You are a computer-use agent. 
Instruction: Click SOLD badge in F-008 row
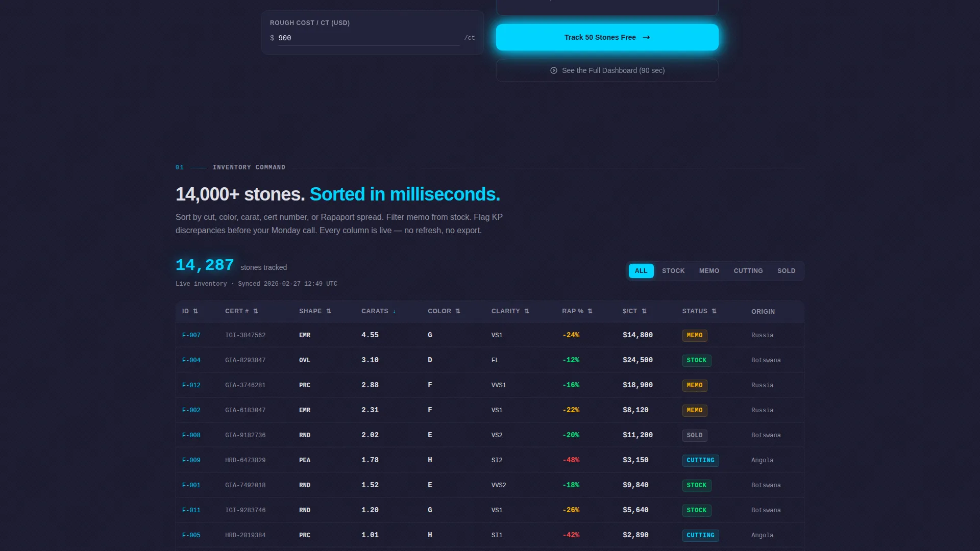tap(695, 435)
